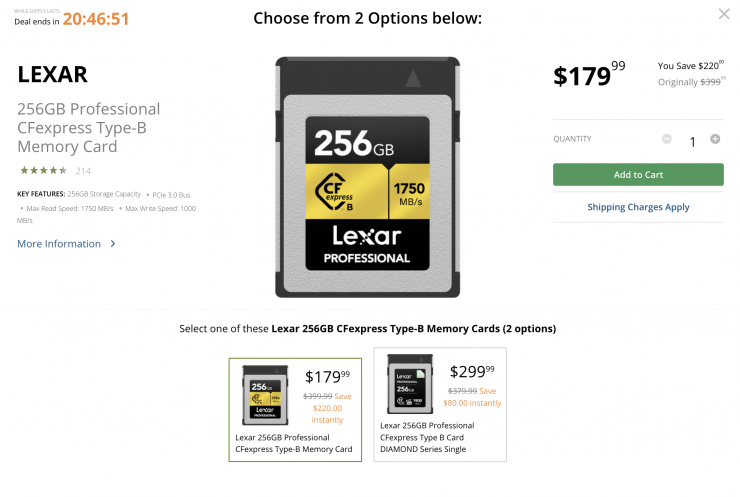Close the options dialog with the X
740x497 pixels.
[724, 14]
